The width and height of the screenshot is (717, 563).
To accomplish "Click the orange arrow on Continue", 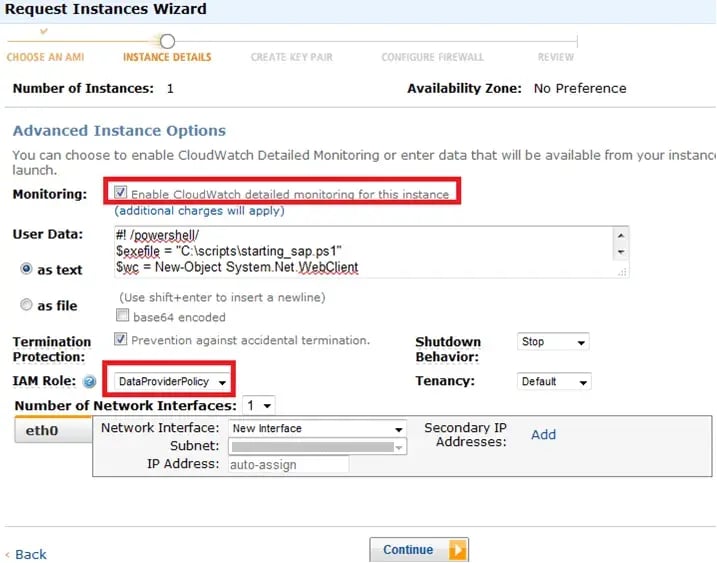I will (x=458, y=549).
